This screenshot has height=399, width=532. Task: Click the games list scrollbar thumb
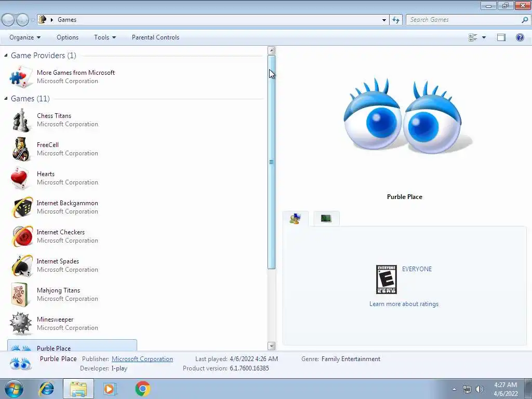point(271,162)
